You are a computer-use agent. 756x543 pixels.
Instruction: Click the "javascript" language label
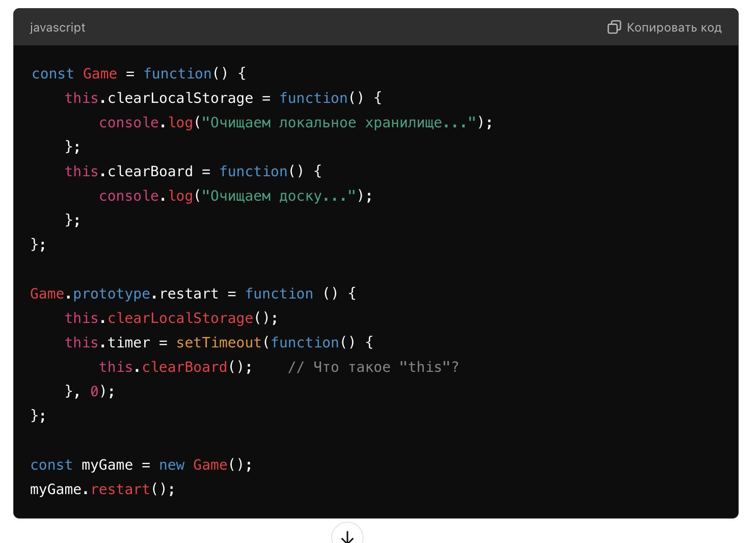coord(58,28)
